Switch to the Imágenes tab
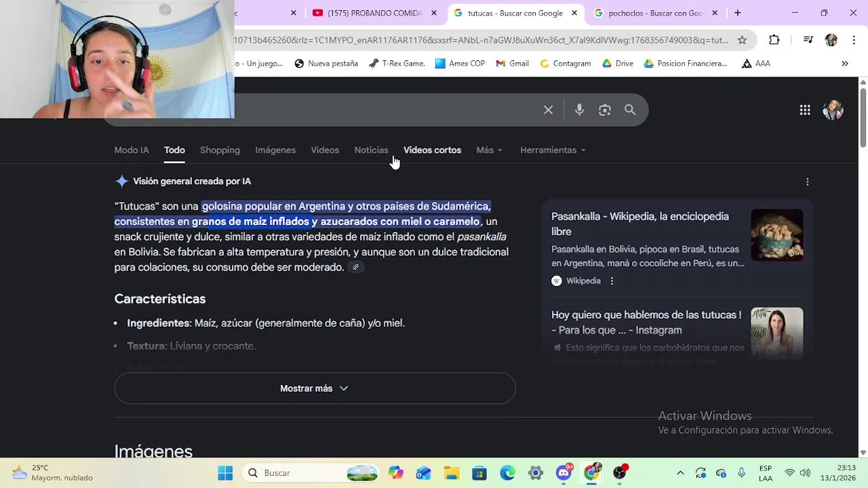 click(x=275, y=150)
